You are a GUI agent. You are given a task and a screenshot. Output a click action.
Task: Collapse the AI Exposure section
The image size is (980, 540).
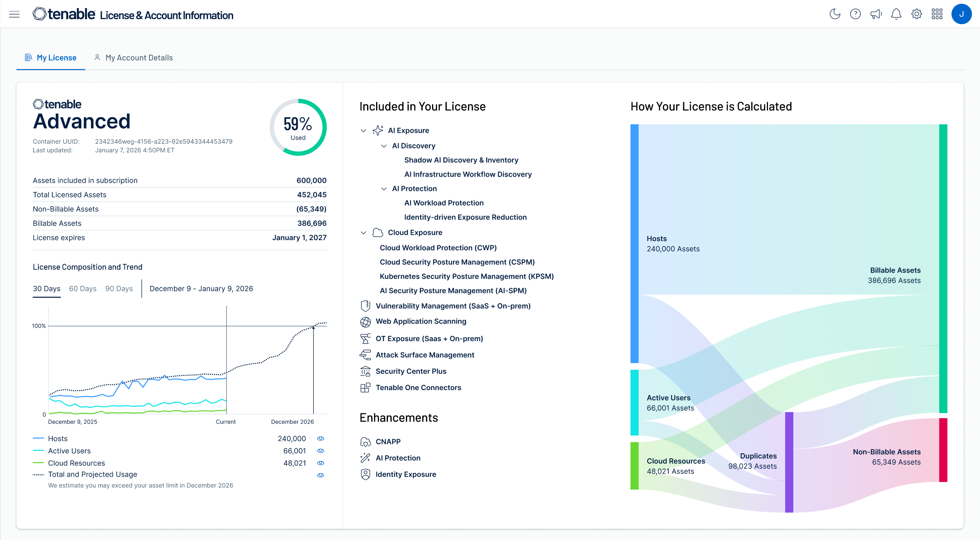click(x=363, y=131)
